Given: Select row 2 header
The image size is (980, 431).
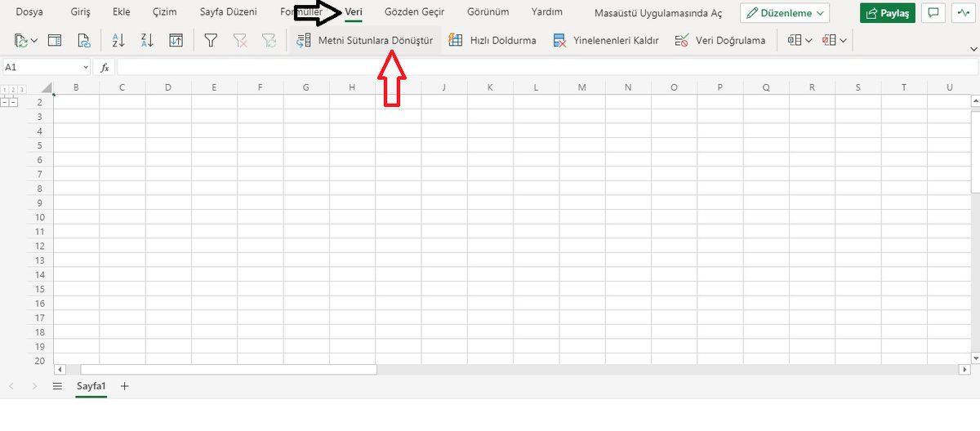Looking at the screenshot, I should [x=40, y=102].
